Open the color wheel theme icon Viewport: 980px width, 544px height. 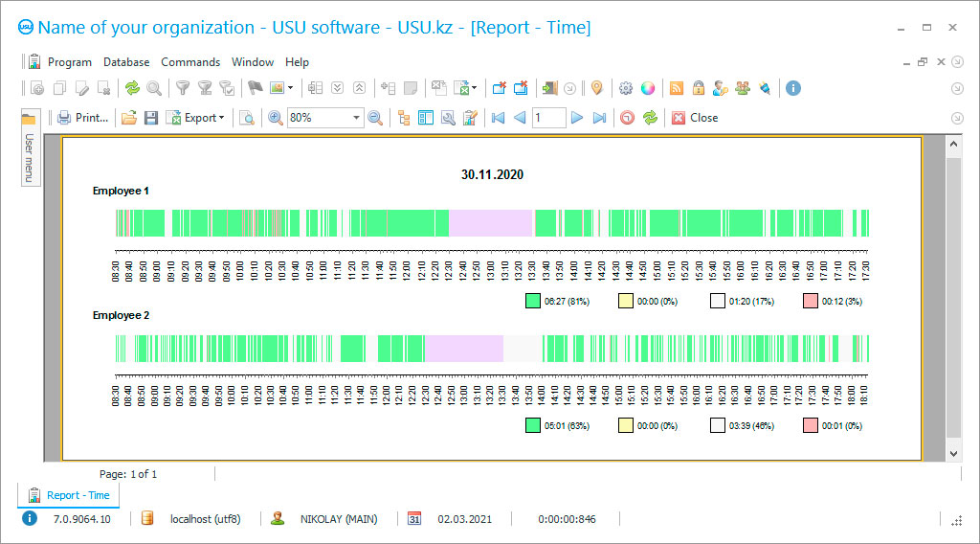click(648, 88)
